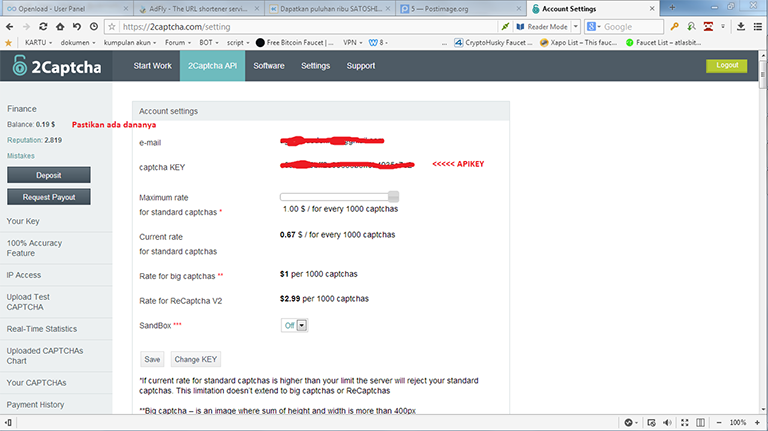Click the orange key password icon
Viewport: 768px width, 431px height.
tap(674, 26)
